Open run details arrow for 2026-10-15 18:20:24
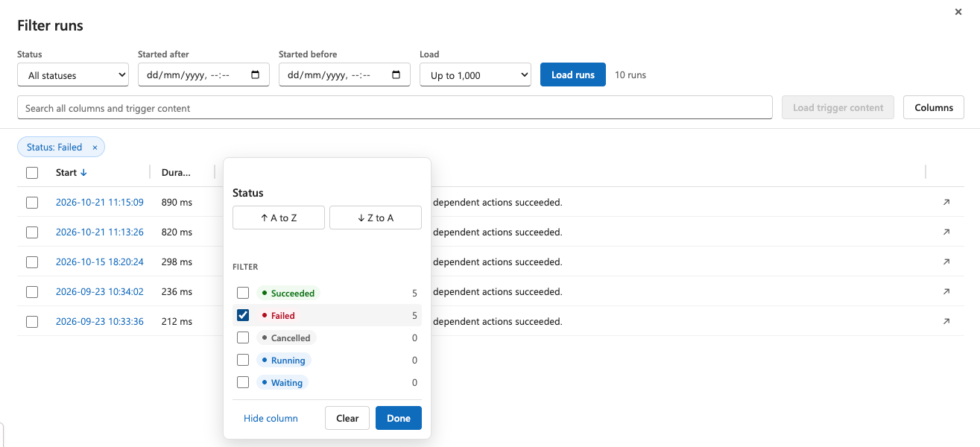Screen dimensions: 980x447 [x=946, y=261]
